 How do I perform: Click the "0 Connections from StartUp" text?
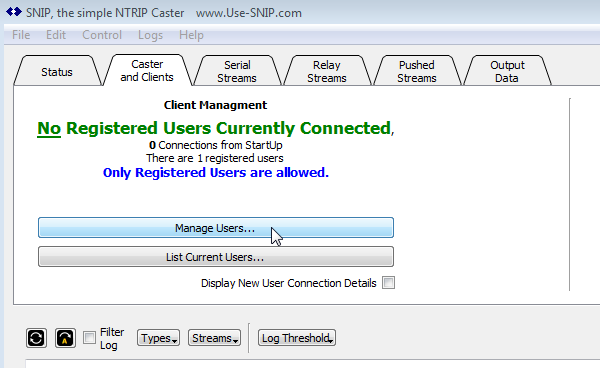coord(215,145)
